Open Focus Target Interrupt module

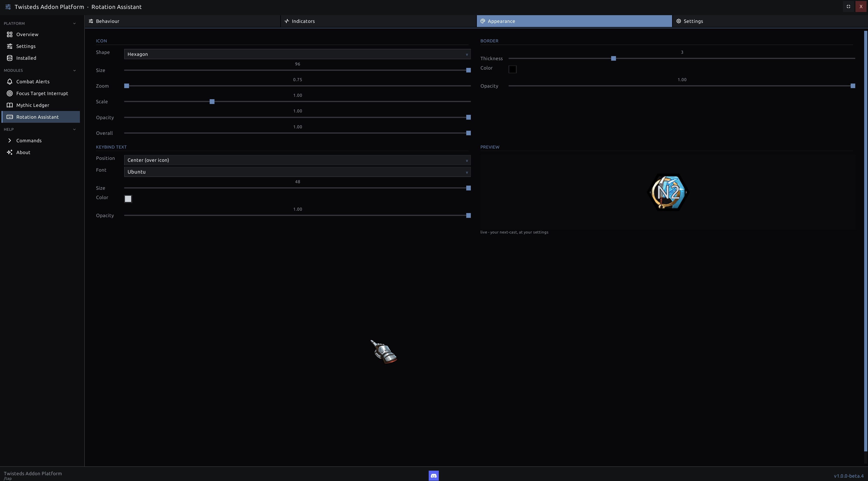click(x=41, y=93)
